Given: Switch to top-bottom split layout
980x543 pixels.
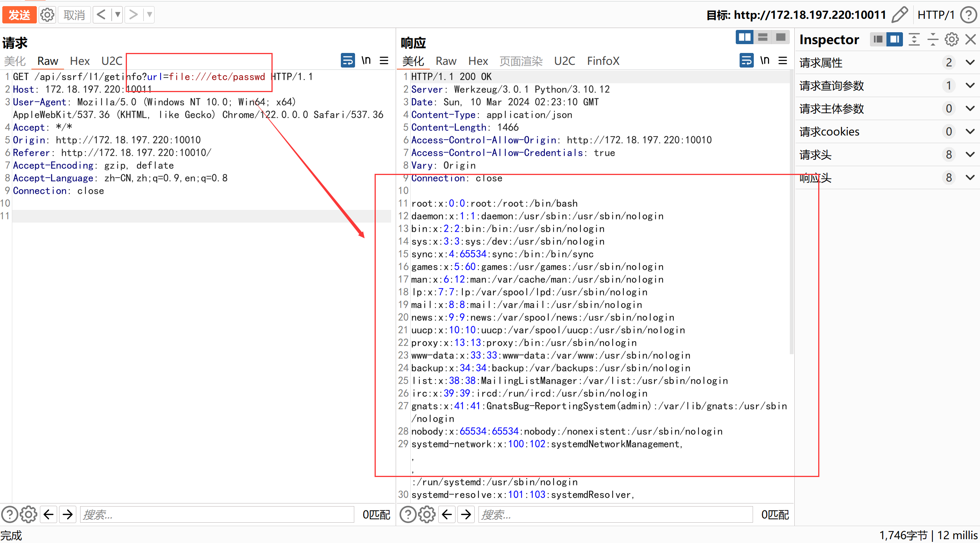Looking at the screenshot, I should (x=763, y=37).
